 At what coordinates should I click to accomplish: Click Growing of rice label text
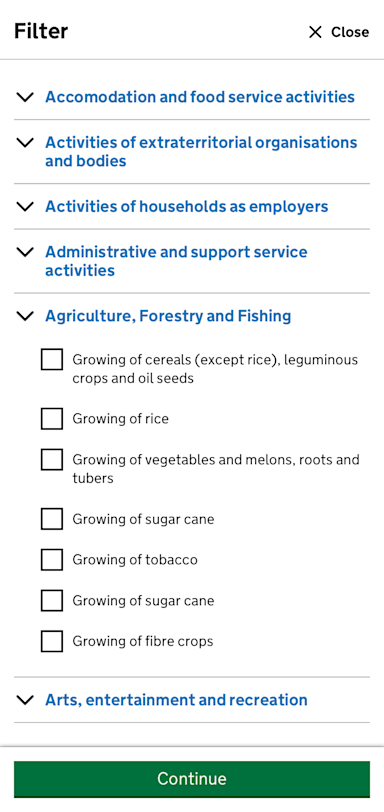[x=121, y=418]
